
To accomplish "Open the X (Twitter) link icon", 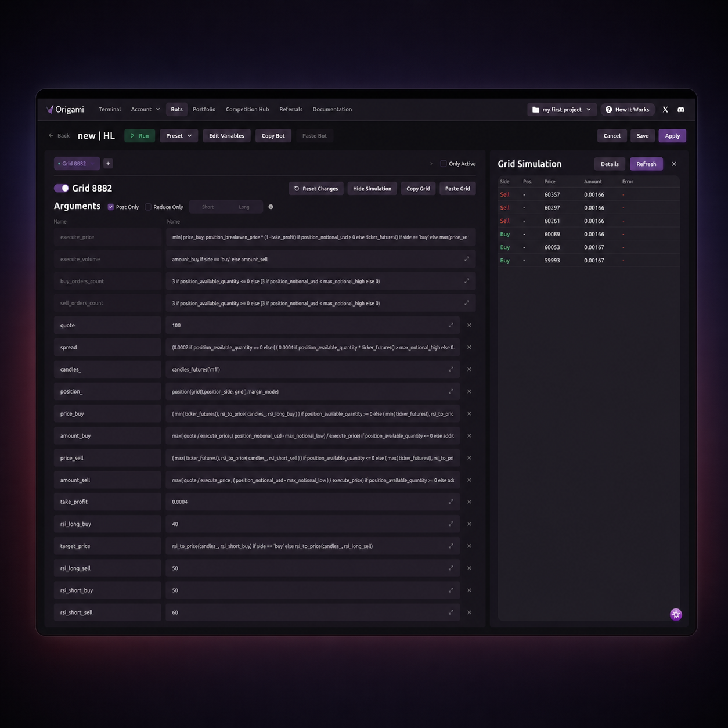I will [665, 110].
